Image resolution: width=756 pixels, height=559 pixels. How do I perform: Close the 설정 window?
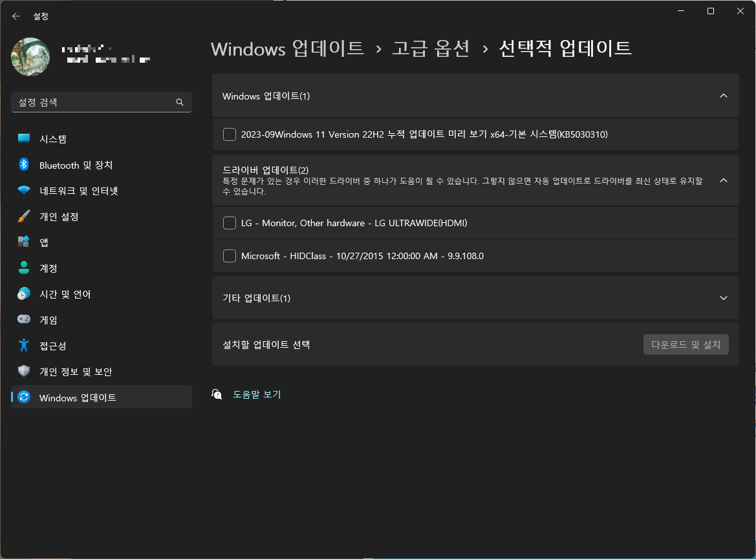click(740, 10)
